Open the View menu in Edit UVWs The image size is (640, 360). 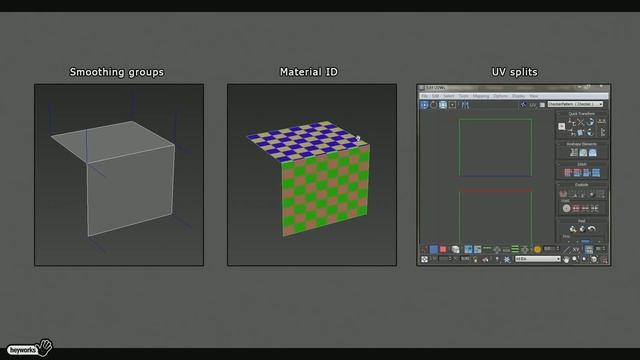pyautogui.click(x=534, y=96)
